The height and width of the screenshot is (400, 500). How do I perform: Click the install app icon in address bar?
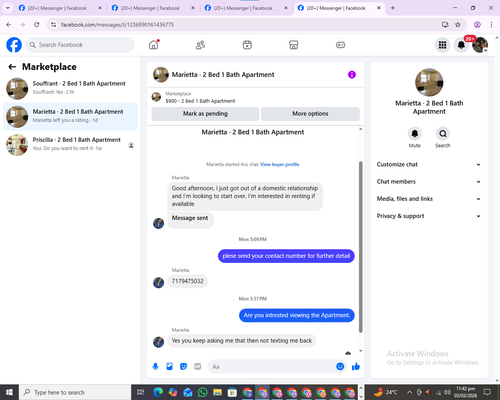pos(445,25)
